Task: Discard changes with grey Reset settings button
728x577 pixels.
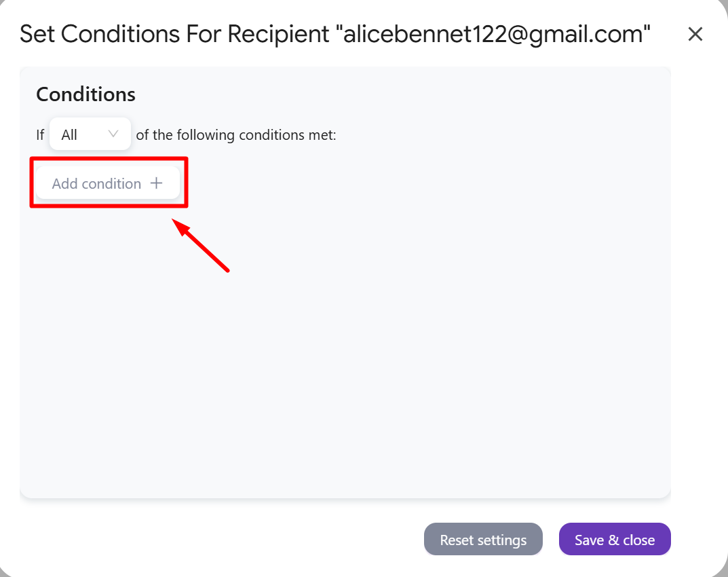Action: (x=483, y=540)
